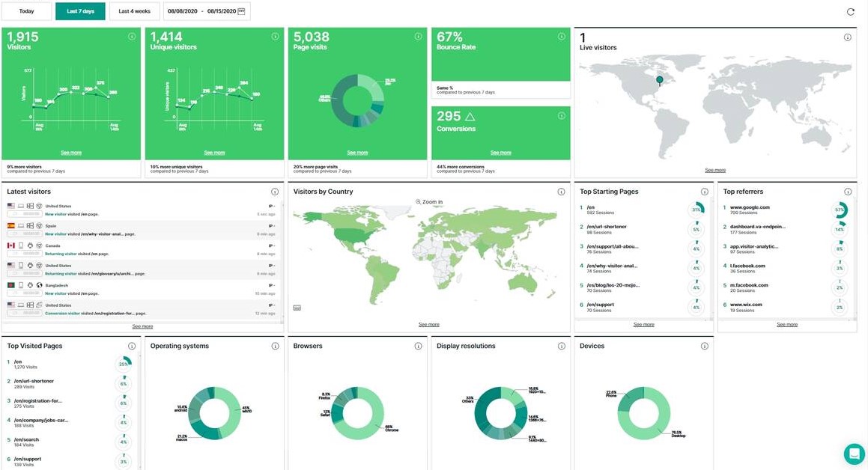Image resolution: width=868 pixels, height=470 pixels.
Task: Switch to the Today time range
Action: click(x=26, y=11)
